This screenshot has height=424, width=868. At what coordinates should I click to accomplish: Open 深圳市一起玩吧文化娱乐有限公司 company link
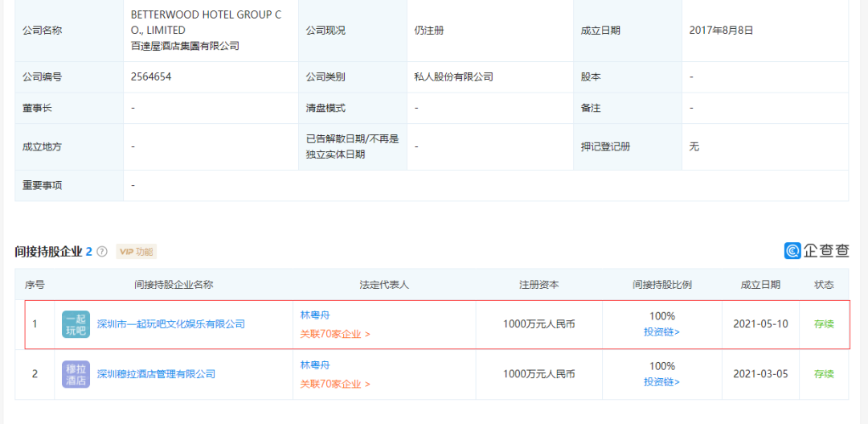pos(170,324)
